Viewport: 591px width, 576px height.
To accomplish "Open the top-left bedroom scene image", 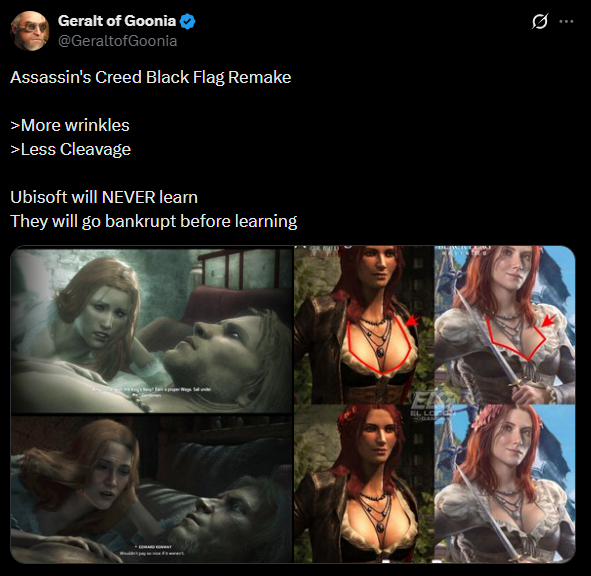I will click(x=152, y=329).
